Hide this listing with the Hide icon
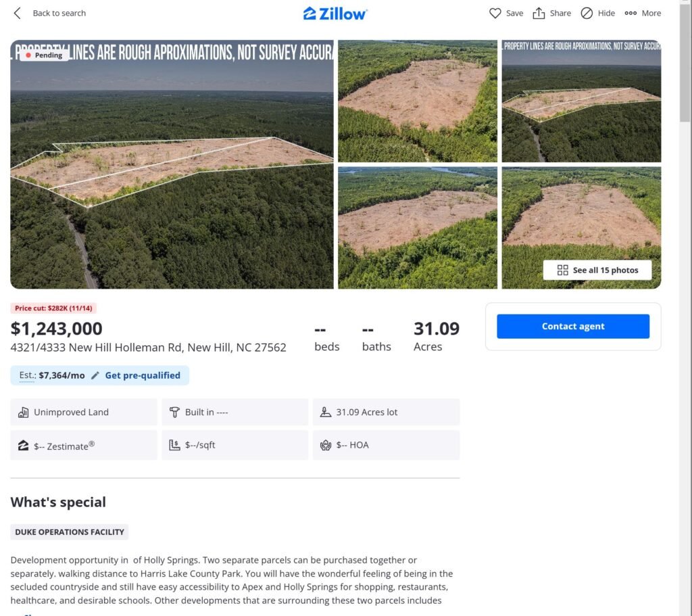Viewport: 692px width, 616px height. tap(587, 13)
